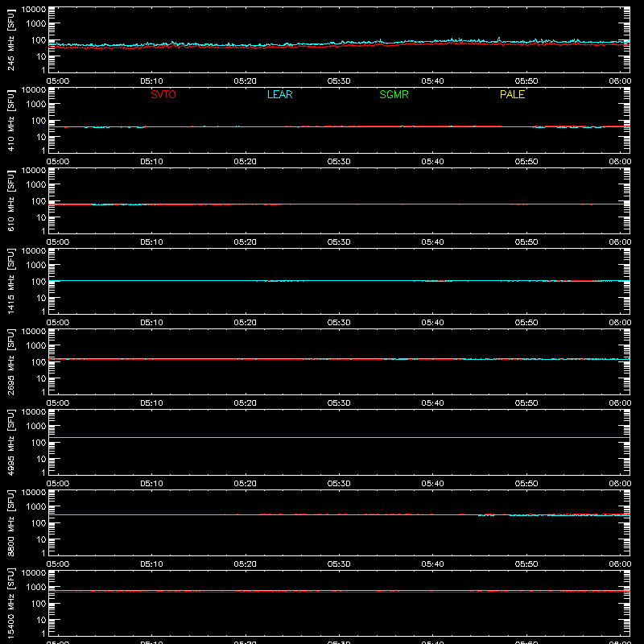Image resolution: width=644 pixels, height=644 pixels.
Task: Click the 05:10 tick below the 2695 MHz plot
Action: [151, 403]
